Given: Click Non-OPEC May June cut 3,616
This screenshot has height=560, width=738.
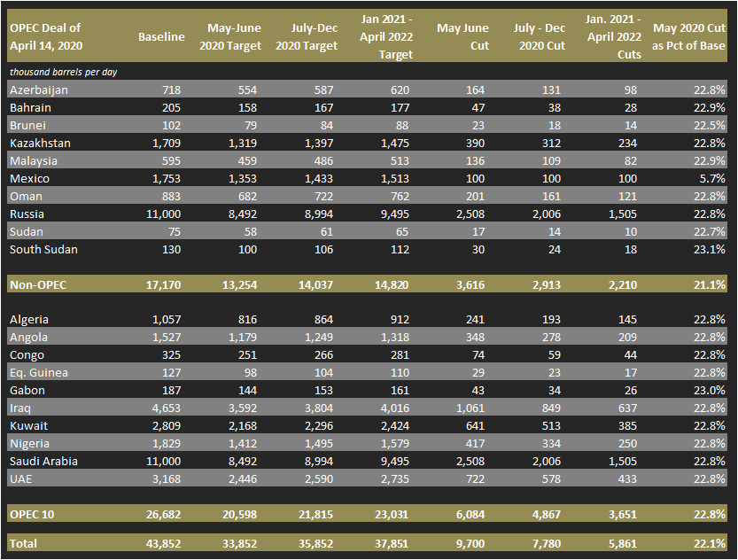Looking at the screenshot, I should pos(470,284).
